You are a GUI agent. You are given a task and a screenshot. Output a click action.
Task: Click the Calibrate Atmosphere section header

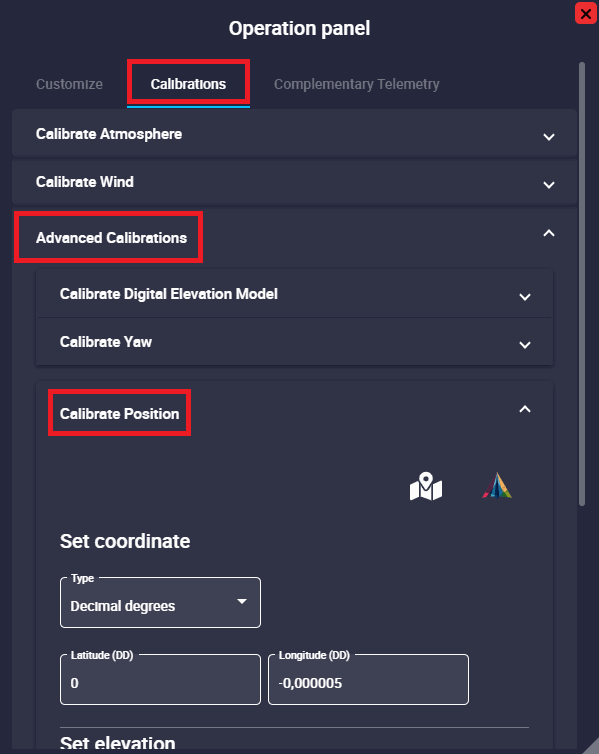(x=294, y=134)
